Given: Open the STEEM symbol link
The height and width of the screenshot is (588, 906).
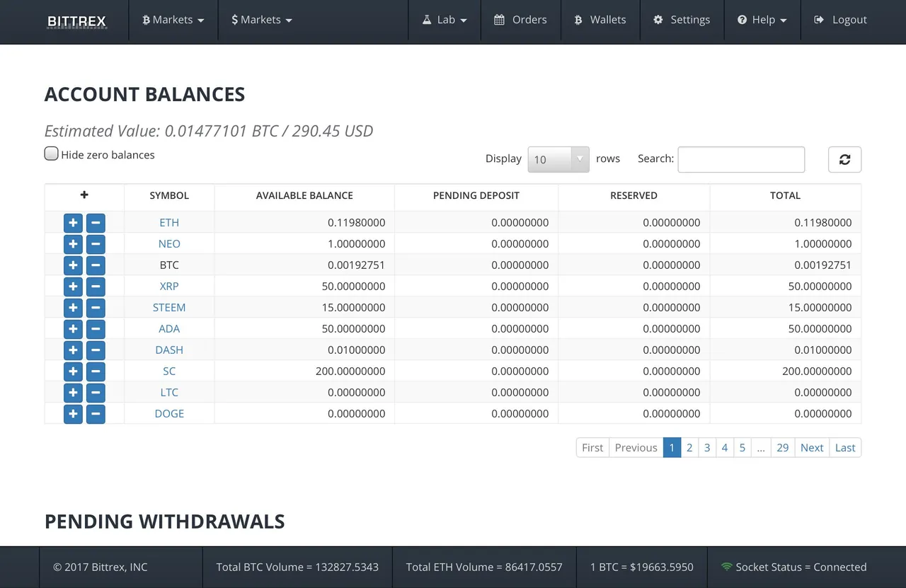Looking at the screenshot, I should pos(169,307).
